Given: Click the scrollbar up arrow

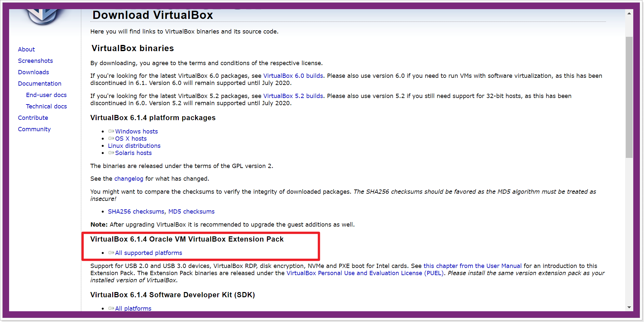Looking at the screenshot, I should 629,13.
